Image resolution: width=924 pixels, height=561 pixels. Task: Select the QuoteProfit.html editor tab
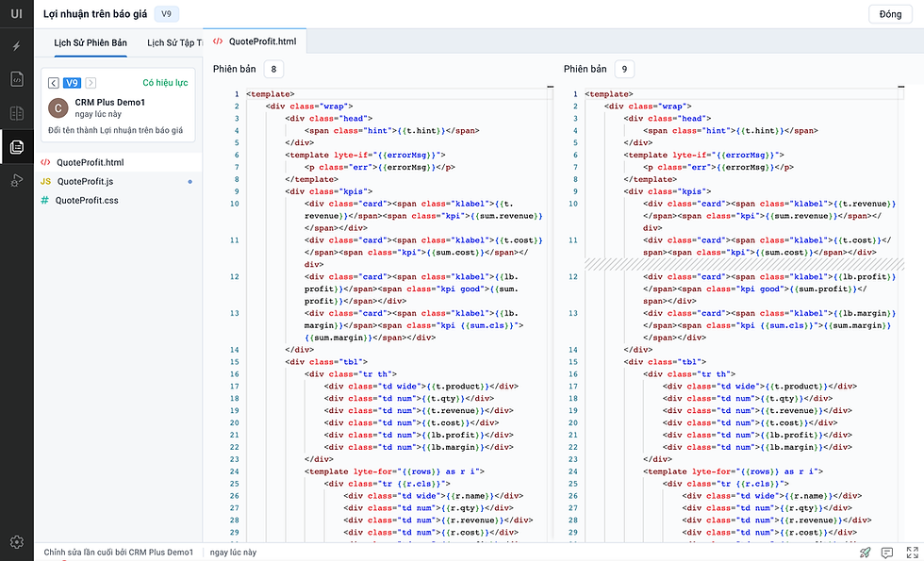coord(255,41)
